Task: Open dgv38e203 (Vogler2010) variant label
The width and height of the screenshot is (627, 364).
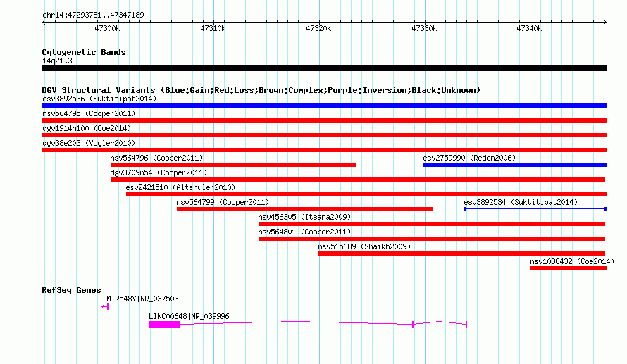Action: 89,143
